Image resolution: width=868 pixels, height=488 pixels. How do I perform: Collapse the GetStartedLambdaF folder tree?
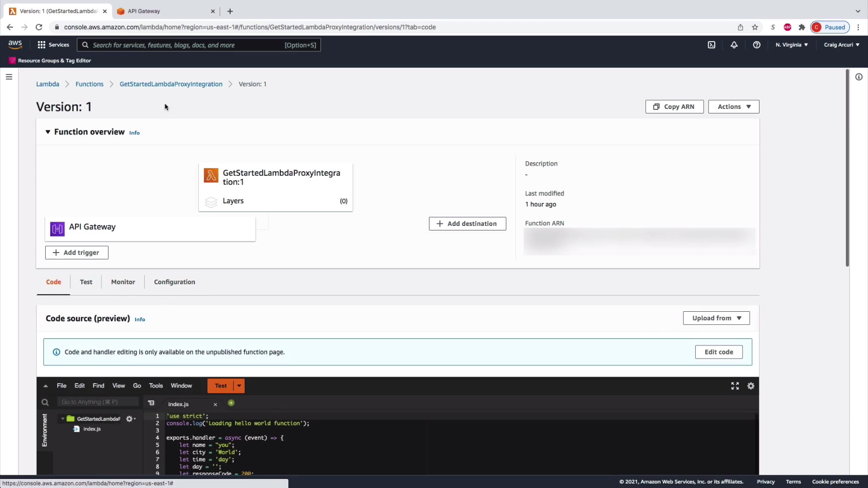click(x=63, y=419)
